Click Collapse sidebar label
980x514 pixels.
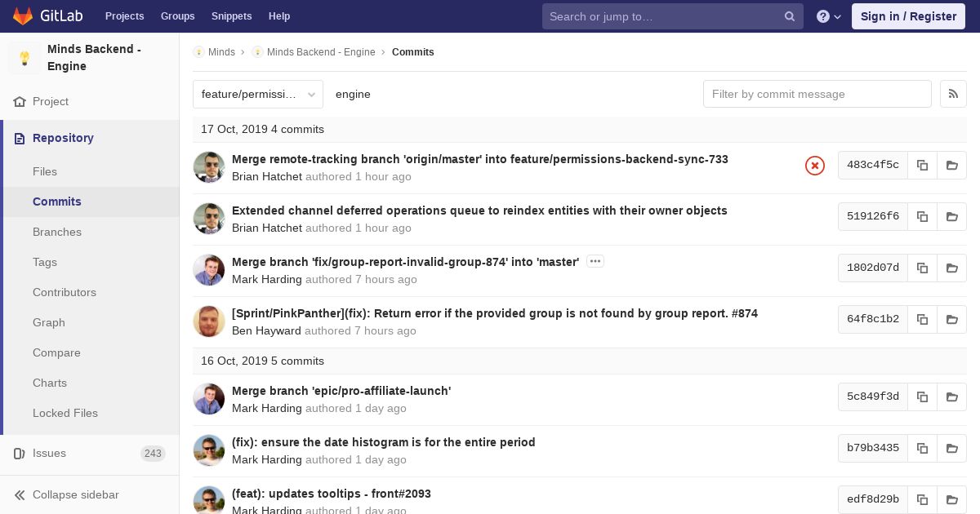[76, 495]
